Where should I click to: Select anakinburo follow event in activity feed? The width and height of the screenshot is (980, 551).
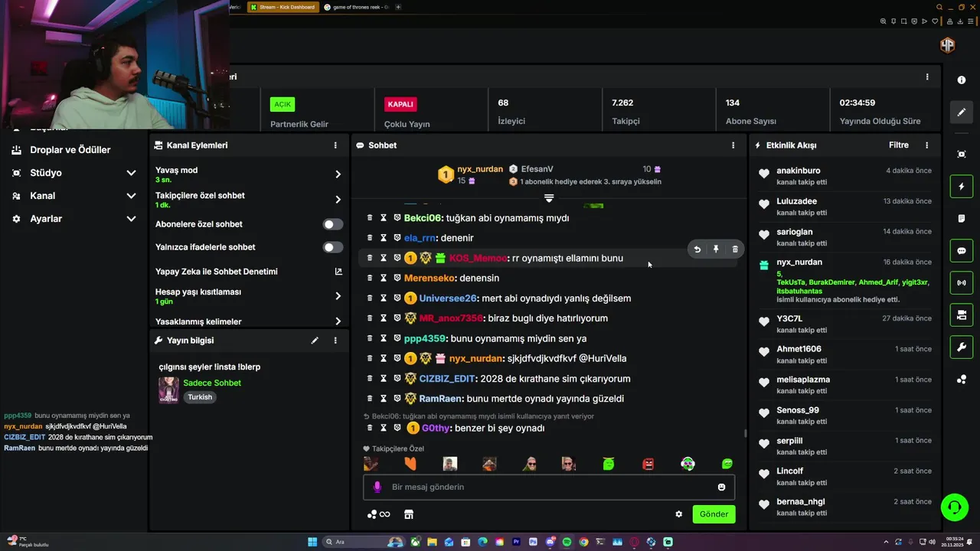click(843, 176)
